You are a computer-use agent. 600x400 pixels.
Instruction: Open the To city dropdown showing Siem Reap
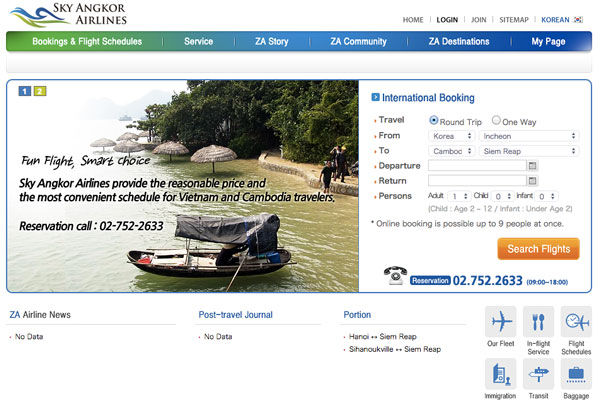point(529,151)
